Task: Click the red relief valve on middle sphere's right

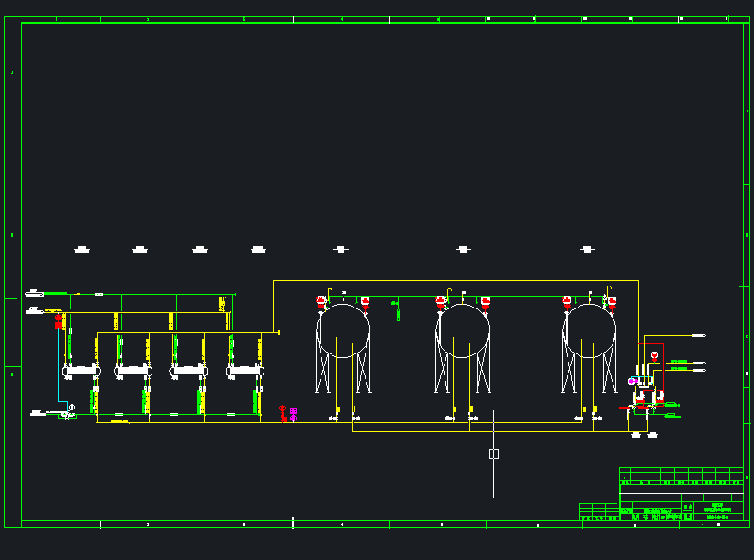Action: [485, 303]
